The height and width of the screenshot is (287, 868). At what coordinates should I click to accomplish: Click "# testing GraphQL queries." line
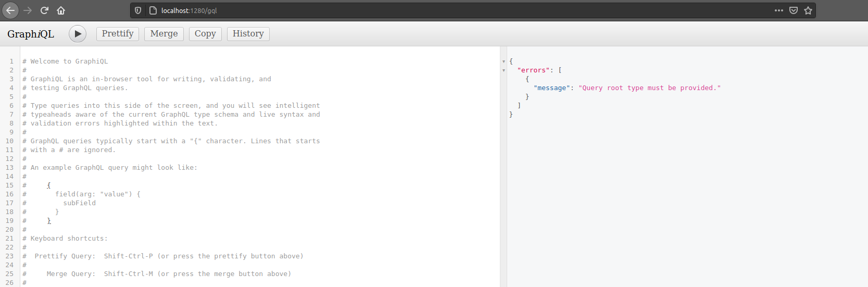[x=75, y=88]
